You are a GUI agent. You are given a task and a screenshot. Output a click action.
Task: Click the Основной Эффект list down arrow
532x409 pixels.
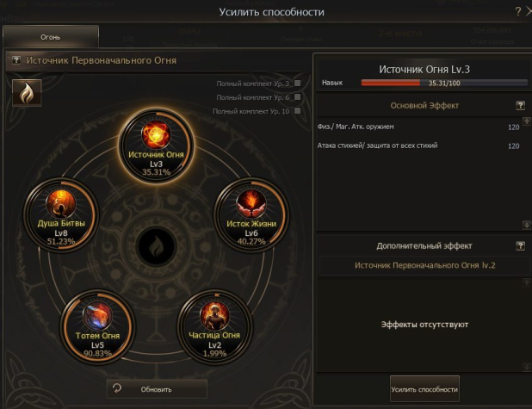click(527, 225)
